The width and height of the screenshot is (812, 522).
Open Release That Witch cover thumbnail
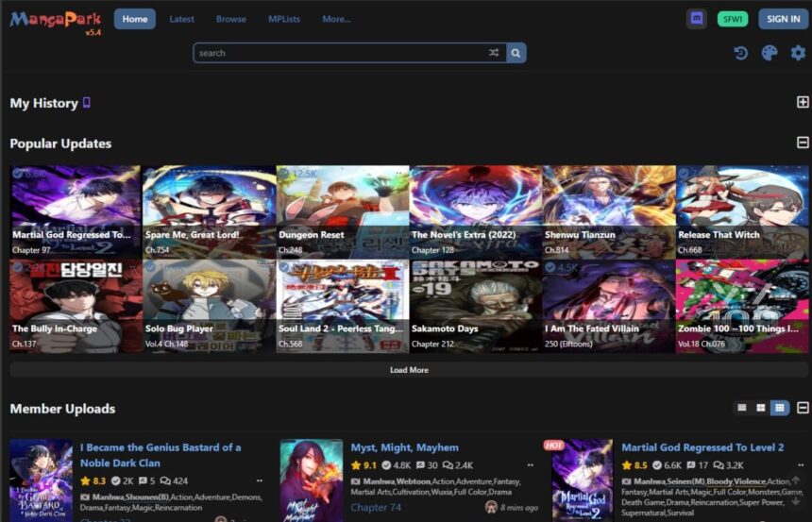click(x=742, y=211)
